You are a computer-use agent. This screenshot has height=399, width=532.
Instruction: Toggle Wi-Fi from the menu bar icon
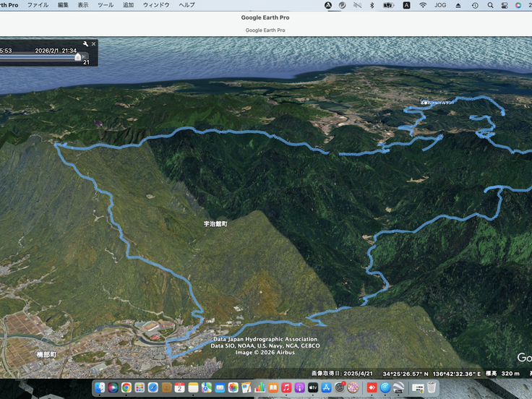pyautogui.click(x=423, y=5)
